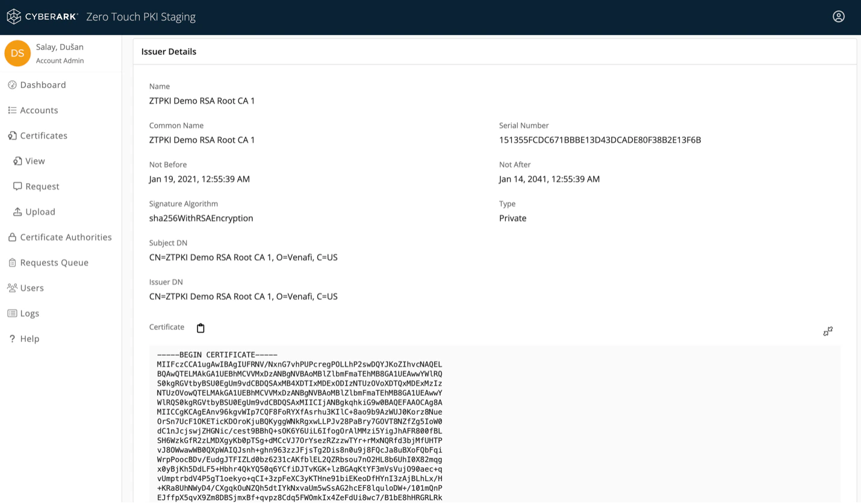861x504 pixels.
Task: Click the Issuer Details heading
Action: pyautogui.click(x=169, y=52)
